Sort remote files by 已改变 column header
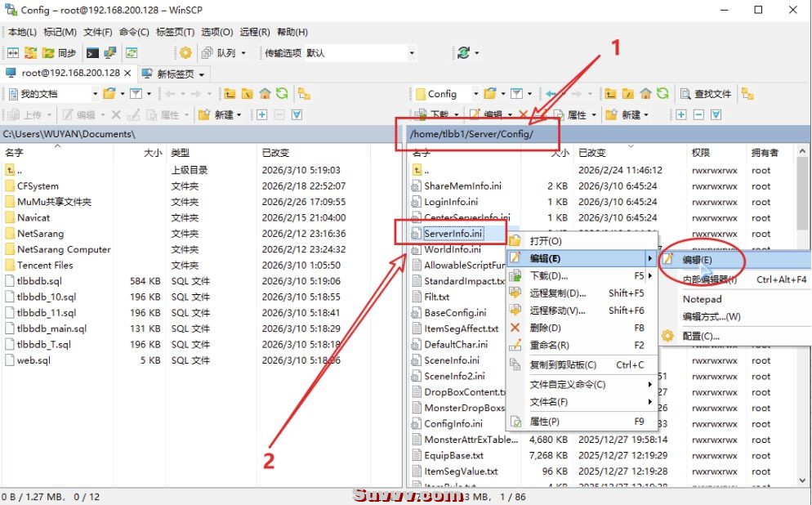The image size is (812, 505). click(592, 153)
